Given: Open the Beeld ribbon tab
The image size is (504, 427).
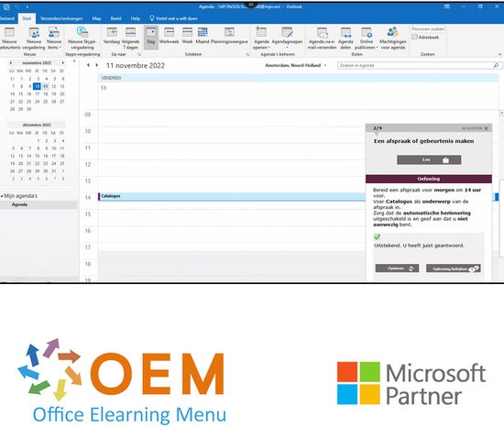Looking at the screenshot, I should point(115,18).
